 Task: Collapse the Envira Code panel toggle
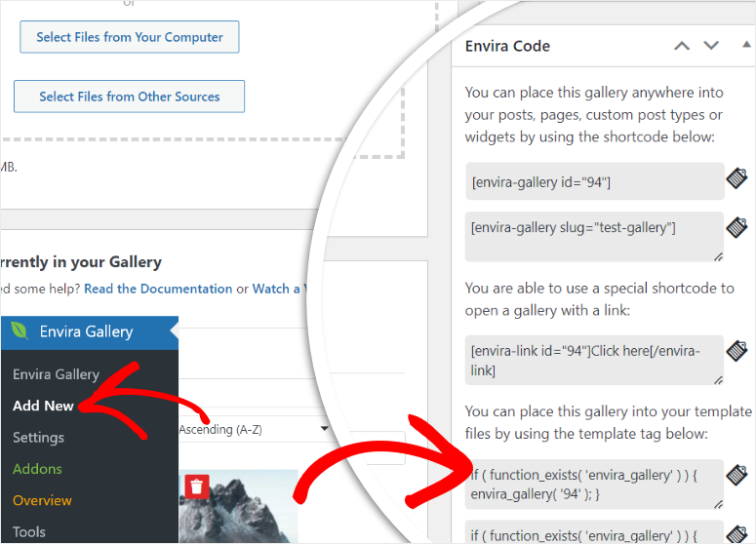coord(746,44)
